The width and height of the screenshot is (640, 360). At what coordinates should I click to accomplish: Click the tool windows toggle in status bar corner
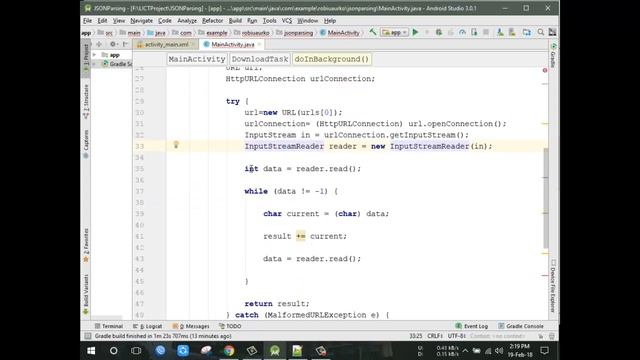87,336
